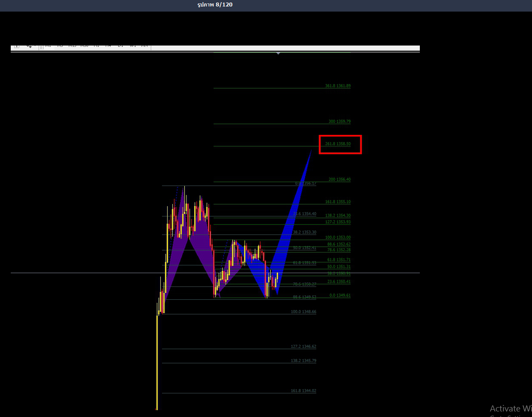Click the image counter title 8/120

pyautogui.click(x=215, y=5)
